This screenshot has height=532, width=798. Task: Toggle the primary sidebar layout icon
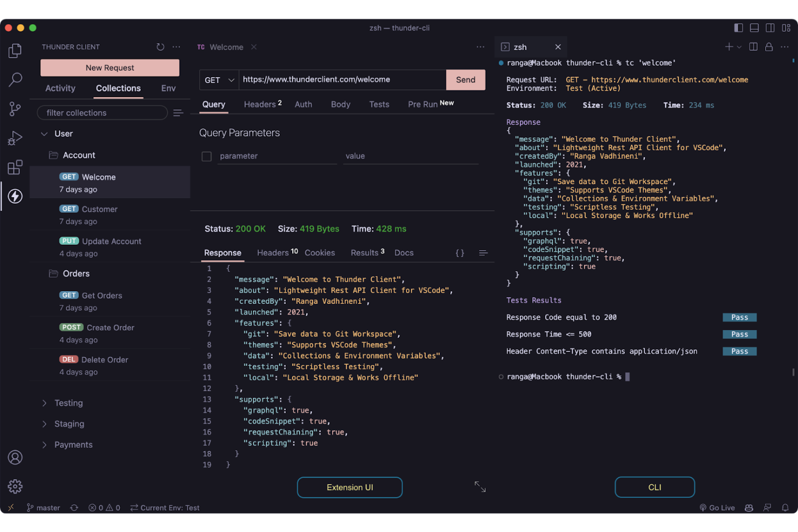coord(739,28)
